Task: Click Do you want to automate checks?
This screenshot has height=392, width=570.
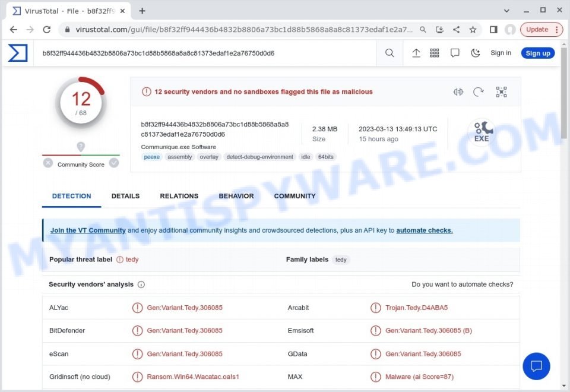Action: point(463,284)
